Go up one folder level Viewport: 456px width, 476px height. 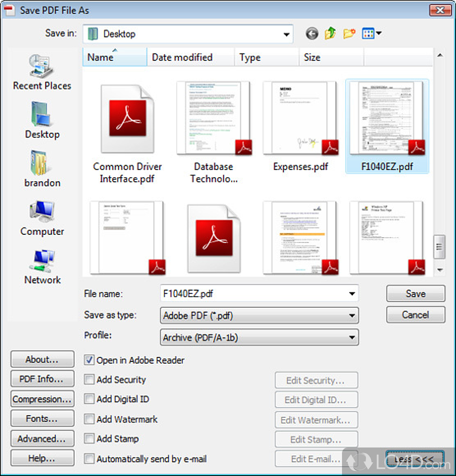click(330, 33)
